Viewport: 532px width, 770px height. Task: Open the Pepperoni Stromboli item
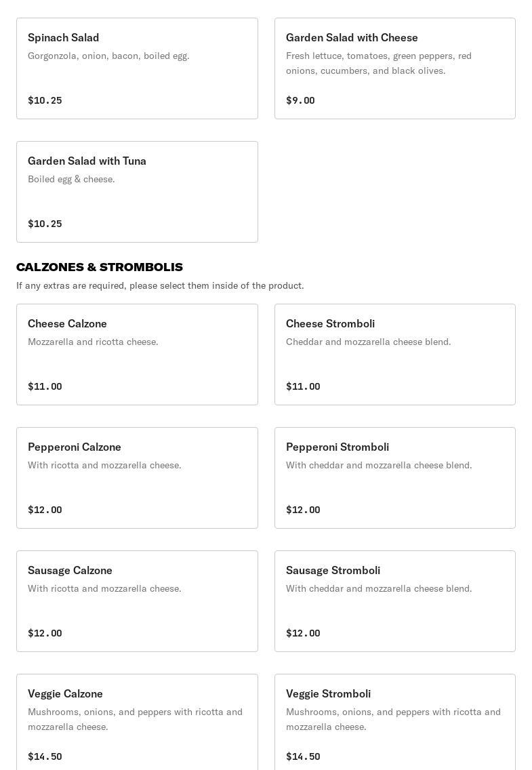(394, 478)
